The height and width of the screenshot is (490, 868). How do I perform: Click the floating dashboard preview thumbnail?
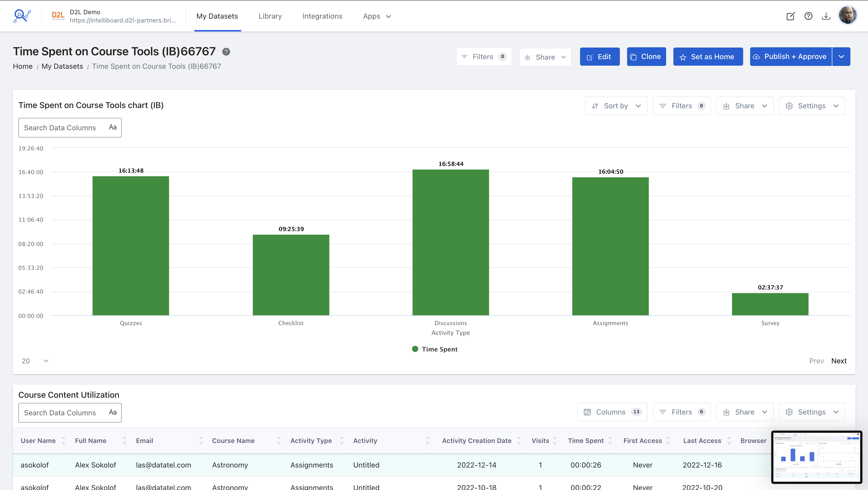[817, 457]
